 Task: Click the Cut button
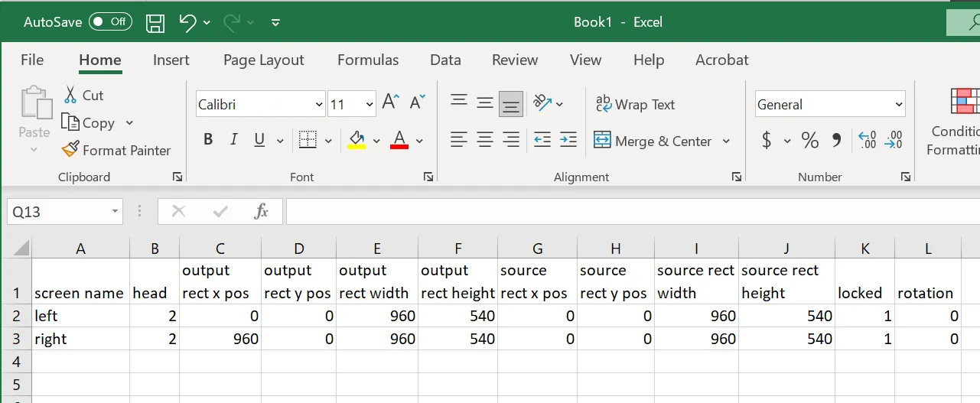coord(83,95)
